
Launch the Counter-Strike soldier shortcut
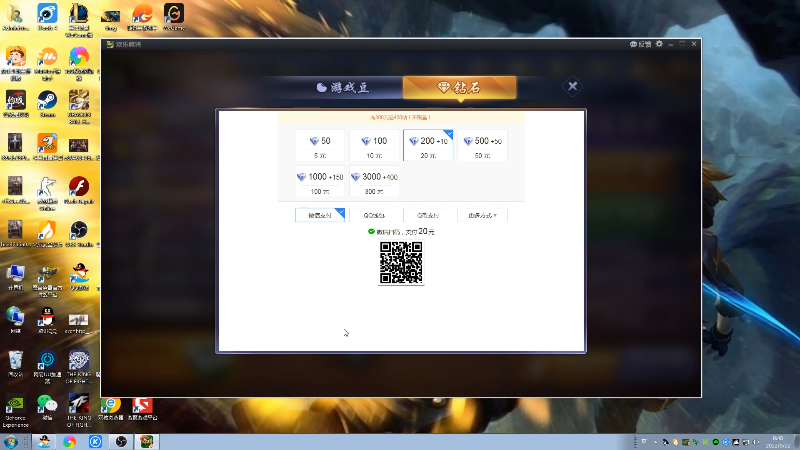(47, 194)
